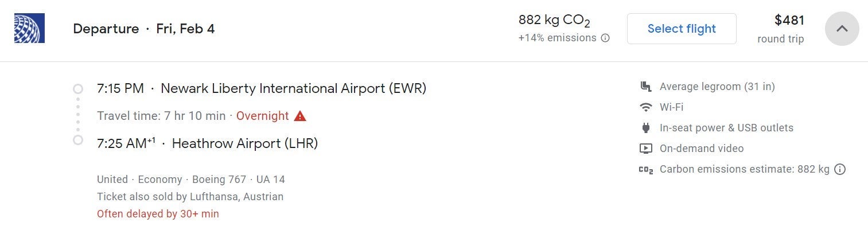Click the legroom seat icon

(646, 87)
